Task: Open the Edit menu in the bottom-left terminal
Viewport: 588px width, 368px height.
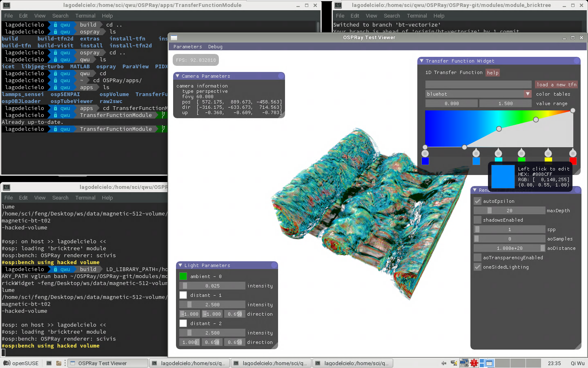Action: (23, 198)
